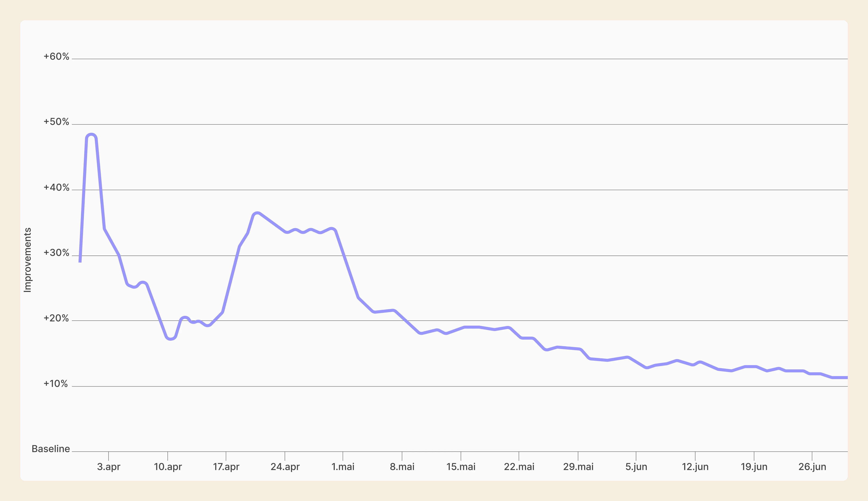The width and height of the screenshot is (868, 501).
Task: Click the "+60%" y-axis label
Action: coord(56,56)
